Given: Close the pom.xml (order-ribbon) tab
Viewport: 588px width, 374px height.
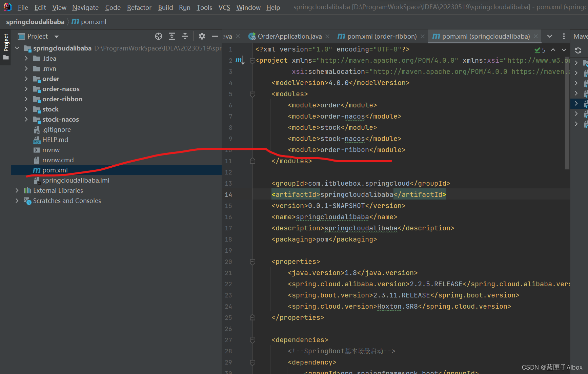Looking at the screenshot, I should [422, 36].
